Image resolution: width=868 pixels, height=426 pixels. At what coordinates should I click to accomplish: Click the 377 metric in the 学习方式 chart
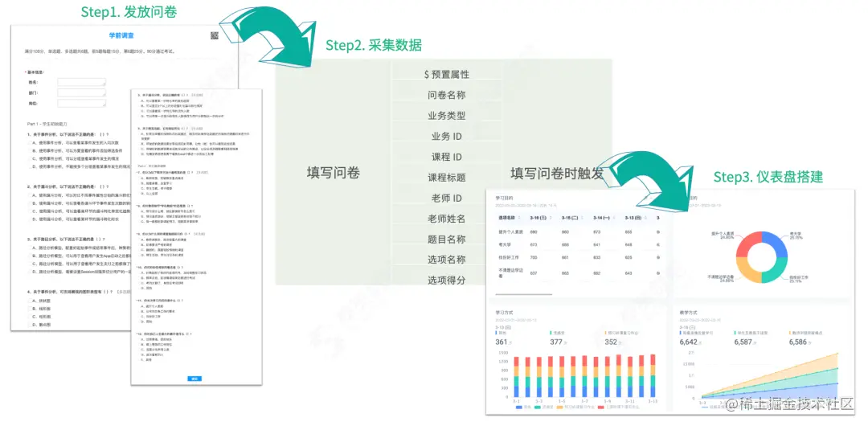[x=555, y=342]
